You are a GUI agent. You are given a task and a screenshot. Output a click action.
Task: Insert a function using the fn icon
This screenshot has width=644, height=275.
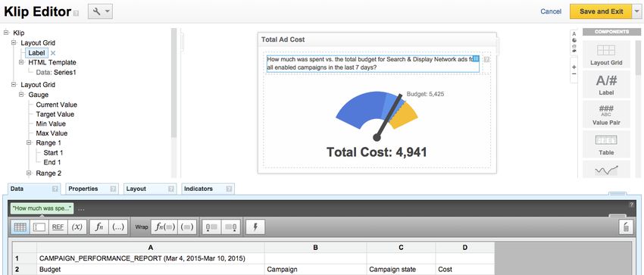click(x=99, y=227)
